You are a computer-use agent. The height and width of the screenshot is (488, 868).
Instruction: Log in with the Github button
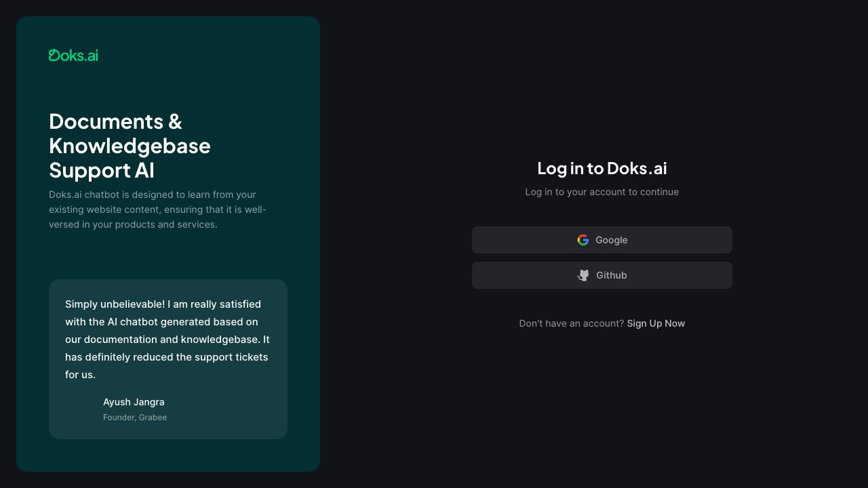(x=602, y=275)
